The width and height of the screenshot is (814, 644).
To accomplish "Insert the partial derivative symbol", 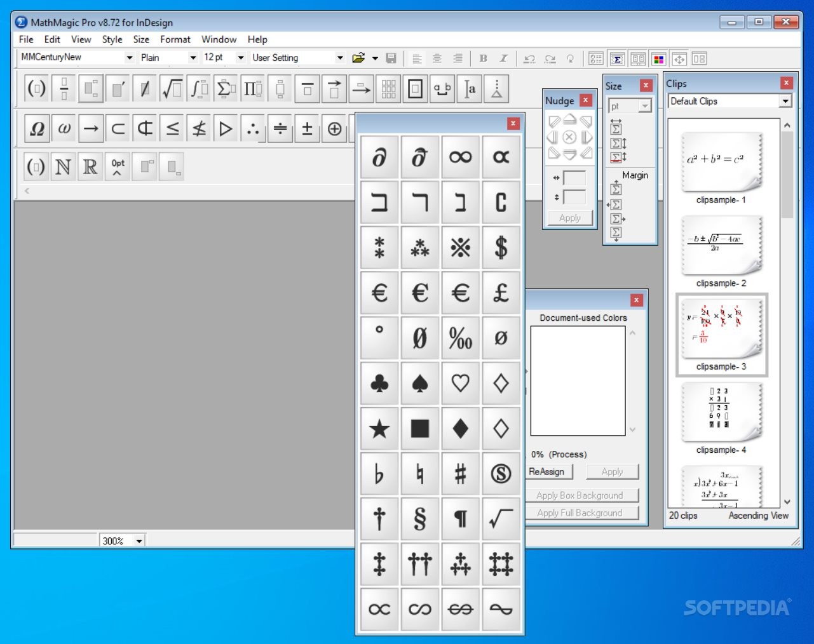I will pos(379,157).
